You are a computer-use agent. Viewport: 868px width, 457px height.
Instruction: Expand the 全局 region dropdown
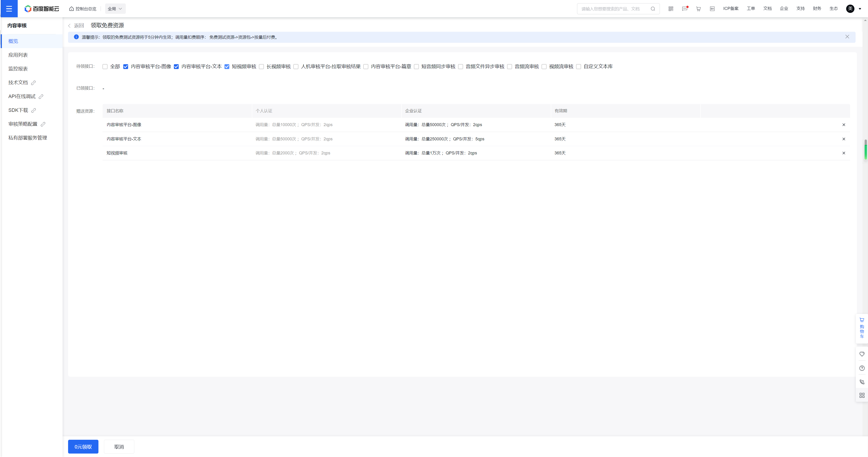(115, 9)
